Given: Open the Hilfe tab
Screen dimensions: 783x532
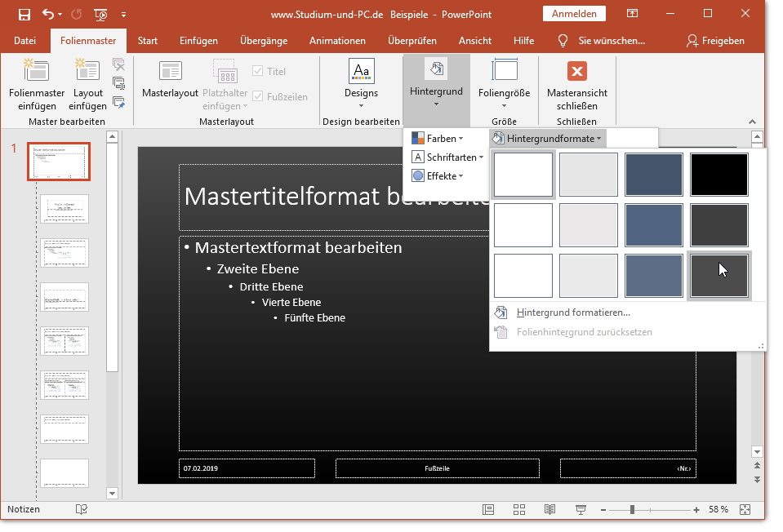Looking at the screenshot, I should [524, 41].
